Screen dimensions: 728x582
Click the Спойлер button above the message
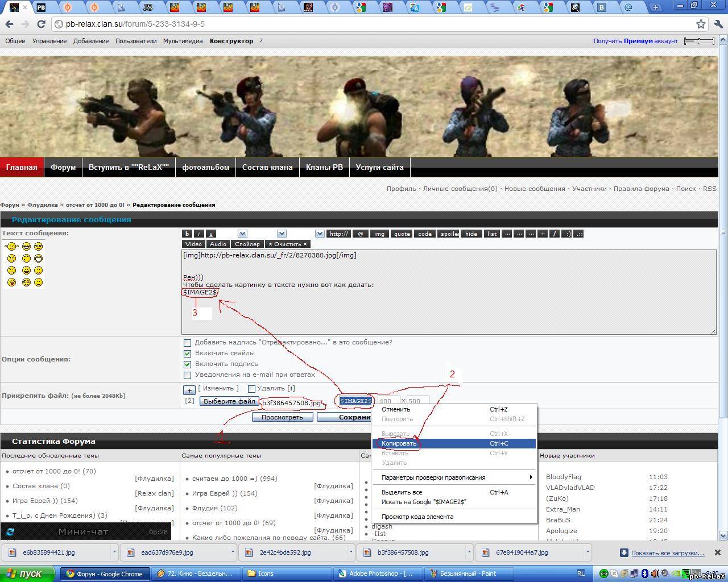247,244
